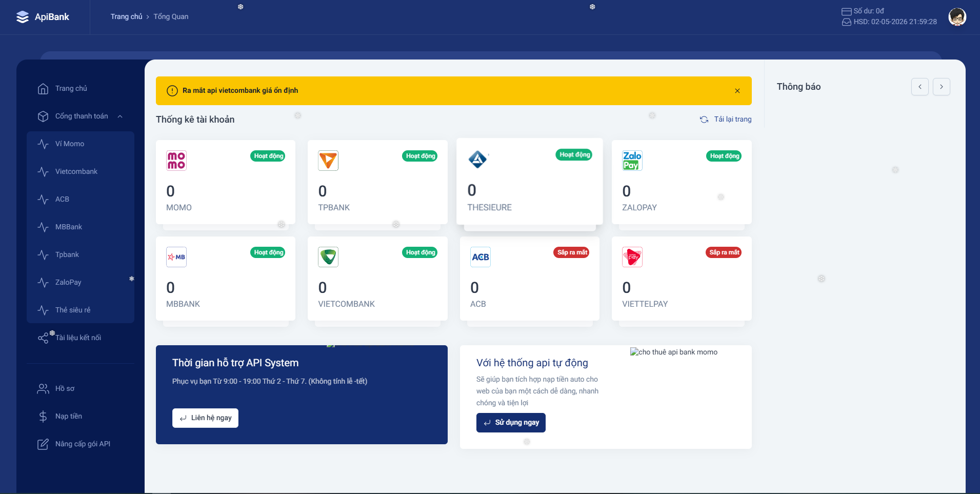Click the pulse icon beside MBBank
980x494 pixels.
pyautogui.click(x=43, y=227)
